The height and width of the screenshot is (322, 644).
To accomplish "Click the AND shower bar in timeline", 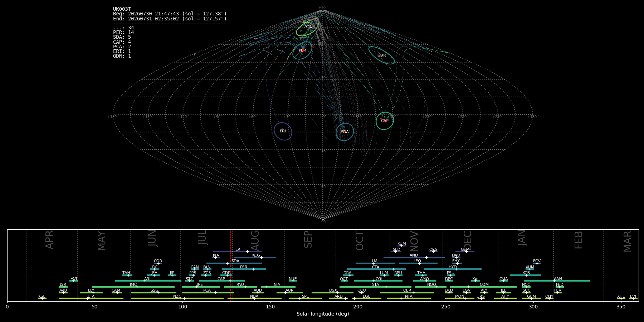I will (414, 258).
